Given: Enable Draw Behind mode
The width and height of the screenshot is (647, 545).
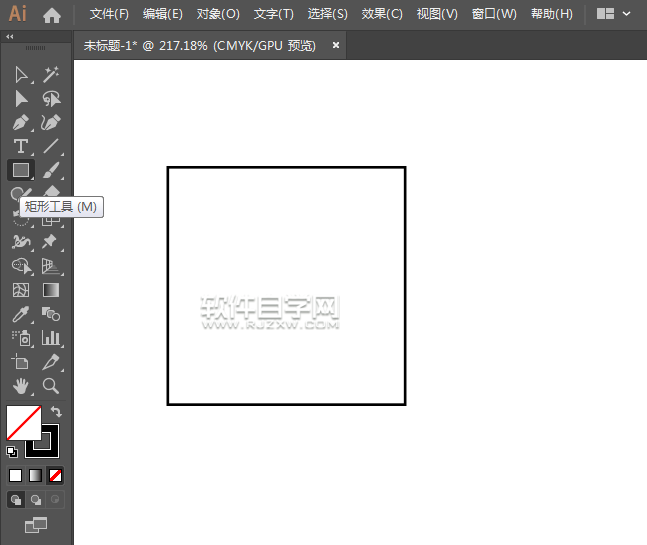Looking at the screenshot, I should tap(36, 500).
